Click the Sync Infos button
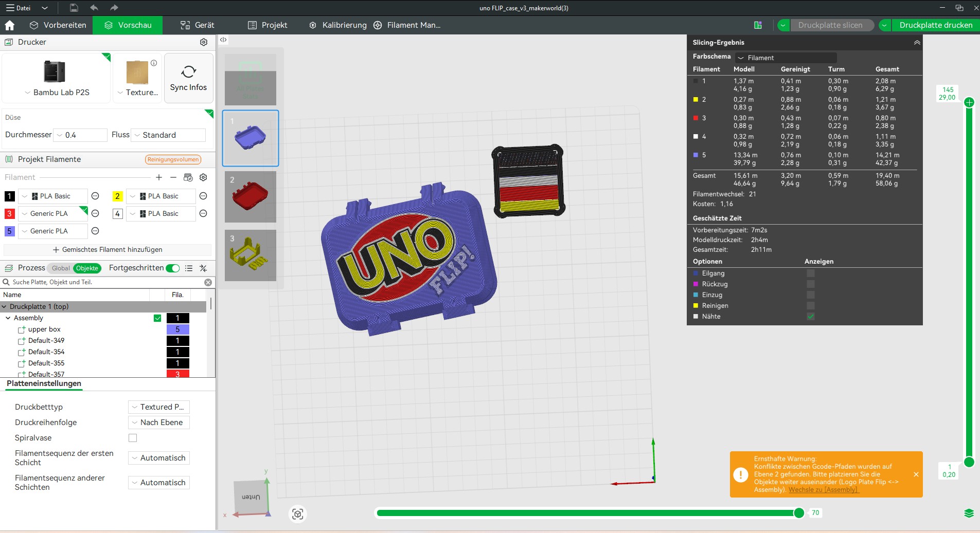The width and height of the screenshot is (980, 533). click(189, 78)
